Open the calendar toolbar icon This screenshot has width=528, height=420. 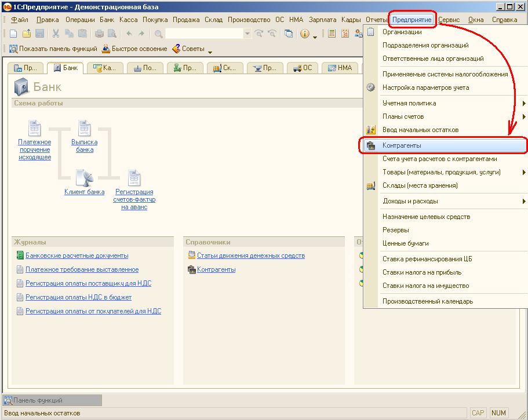[x=345, y=34]
